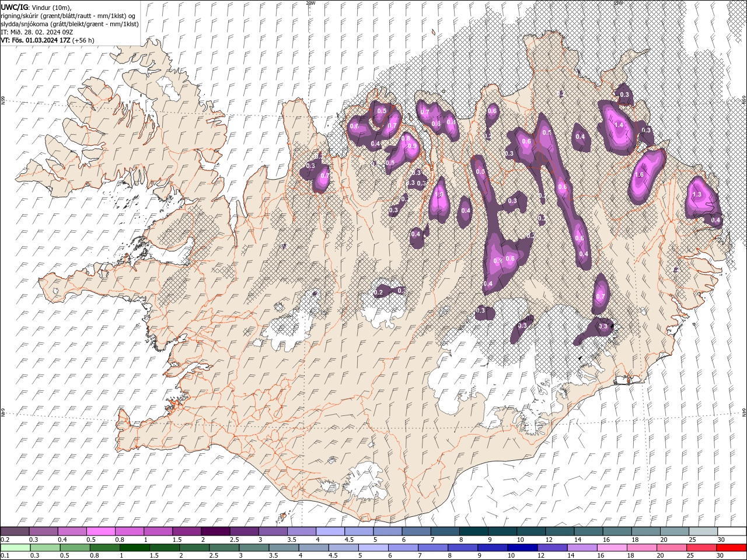
Task: Select the 12 violet swatch in lower legend row
Action: click(x=552, y=548)
